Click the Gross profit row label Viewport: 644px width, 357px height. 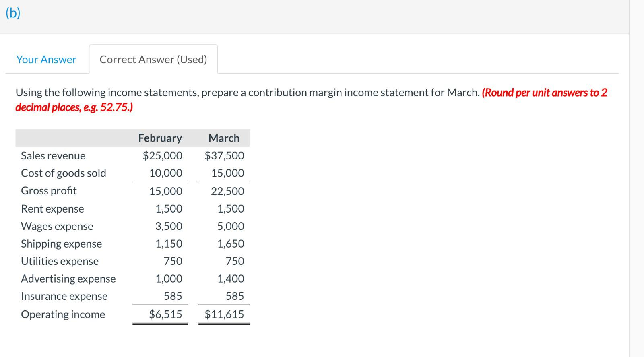tap(49, 191)
